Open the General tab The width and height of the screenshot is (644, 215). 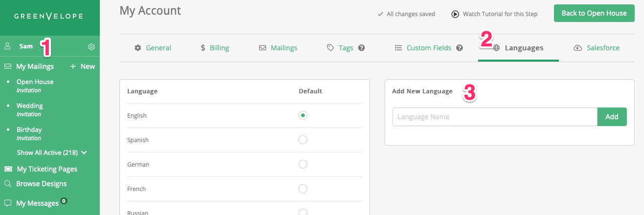coord(153,48)
